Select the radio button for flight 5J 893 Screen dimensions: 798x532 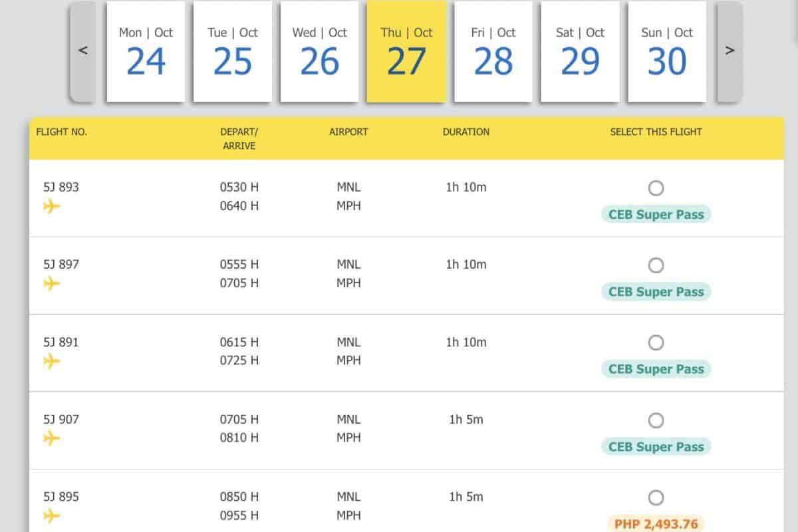(656, 188)
